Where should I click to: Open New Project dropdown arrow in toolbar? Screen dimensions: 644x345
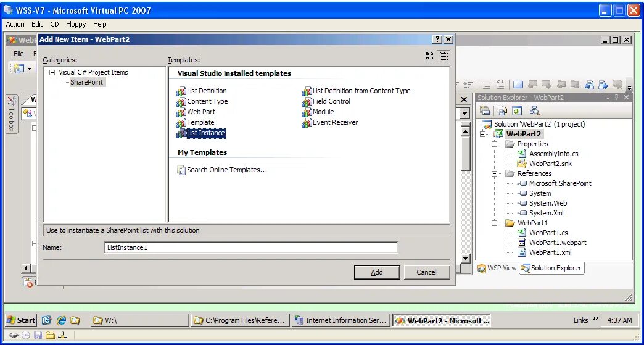[x=29, y=69]
